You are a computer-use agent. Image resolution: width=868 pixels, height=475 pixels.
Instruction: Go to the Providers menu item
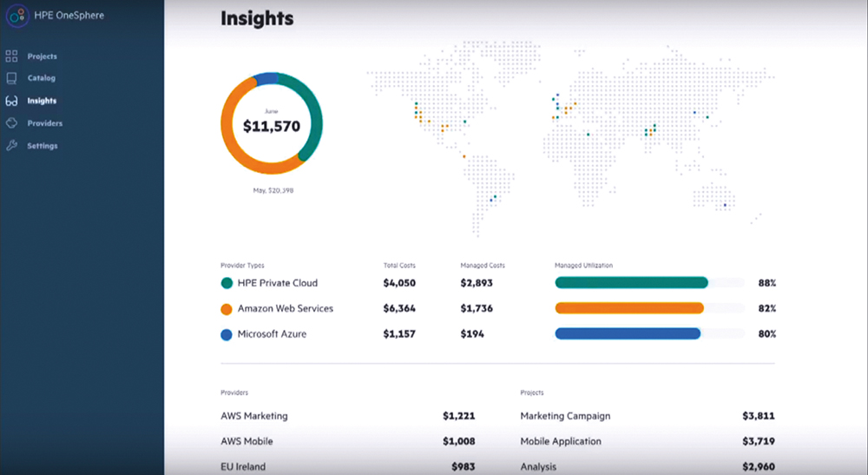coord(45,123)
